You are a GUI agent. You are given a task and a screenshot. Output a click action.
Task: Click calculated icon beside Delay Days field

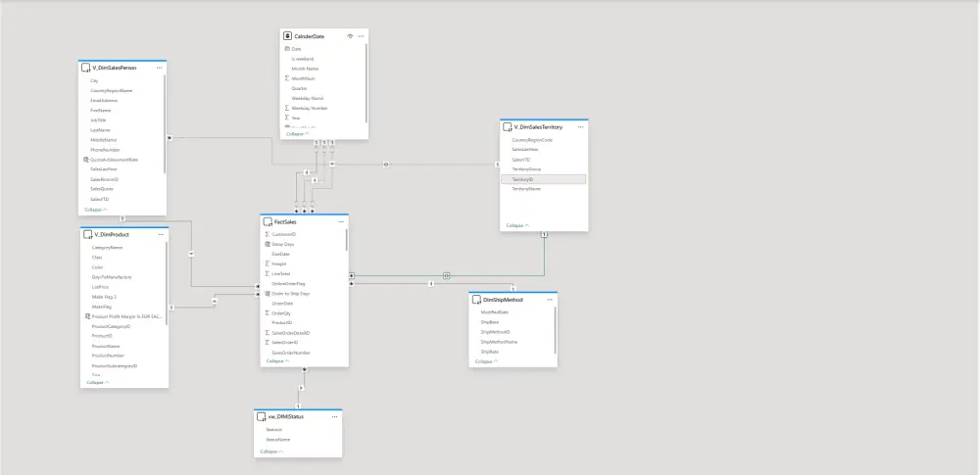click(x=268, y=245)
